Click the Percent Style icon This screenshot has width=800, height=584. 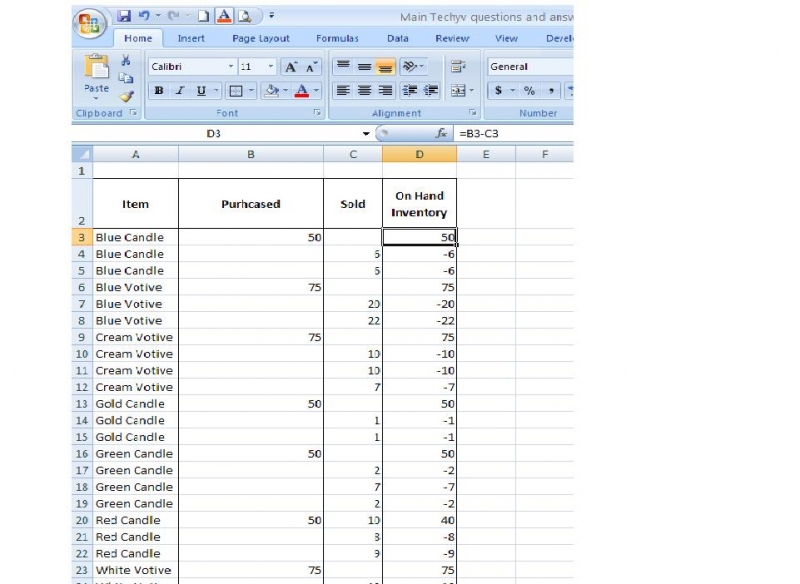(x=530, y=89)
